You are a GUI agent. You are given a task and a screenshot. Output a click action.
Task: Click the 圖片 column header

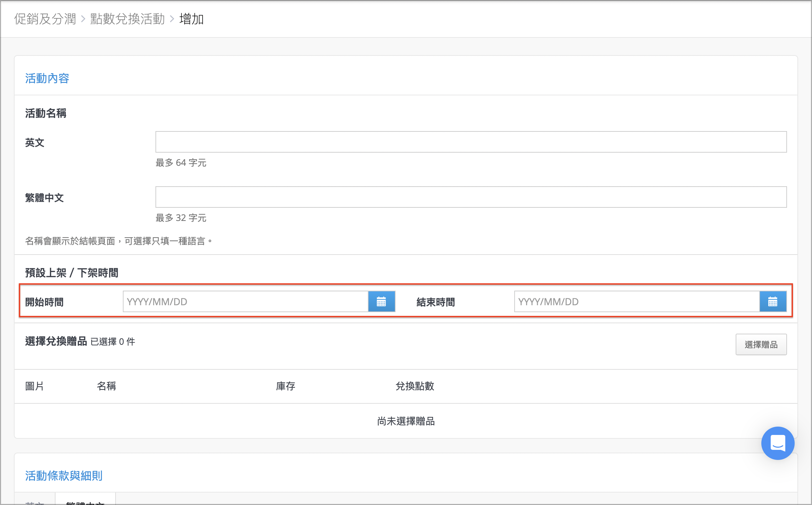35,386
